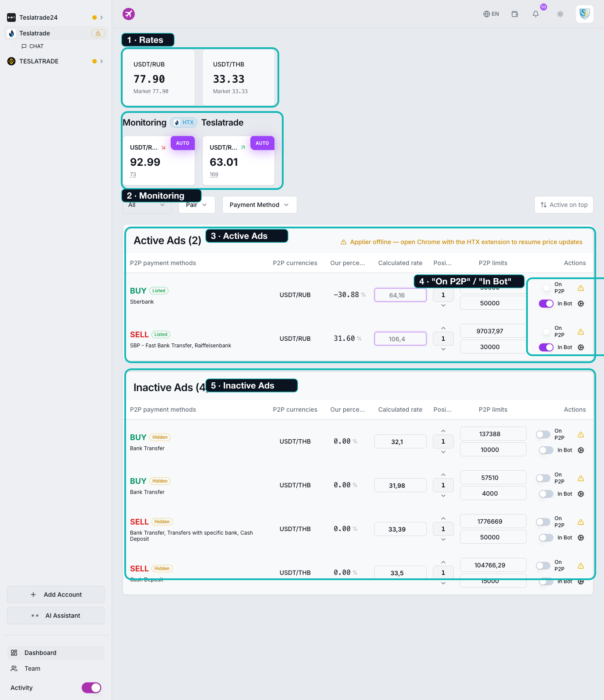
Task: Open the Pair filter dropdown
Action: coord(197,205)
